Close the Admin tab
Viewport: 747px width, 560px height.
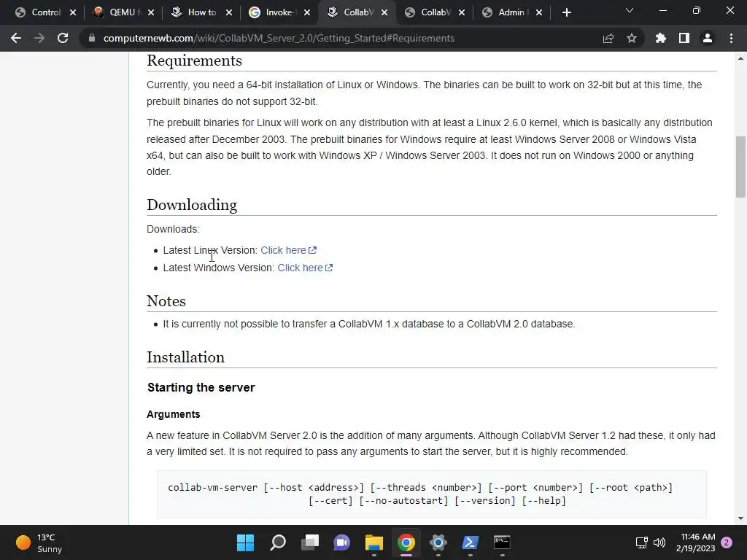(539, 12)
